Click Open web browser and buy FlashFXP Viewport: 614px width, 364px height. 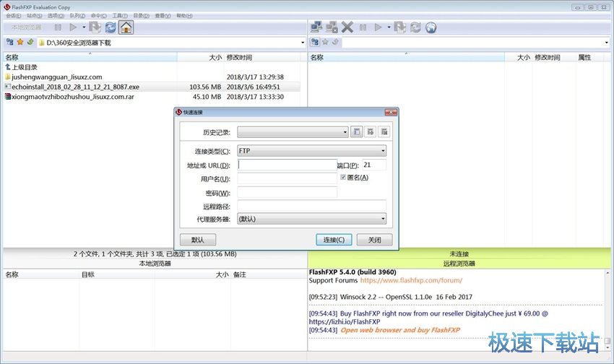(x=400, y=330)
